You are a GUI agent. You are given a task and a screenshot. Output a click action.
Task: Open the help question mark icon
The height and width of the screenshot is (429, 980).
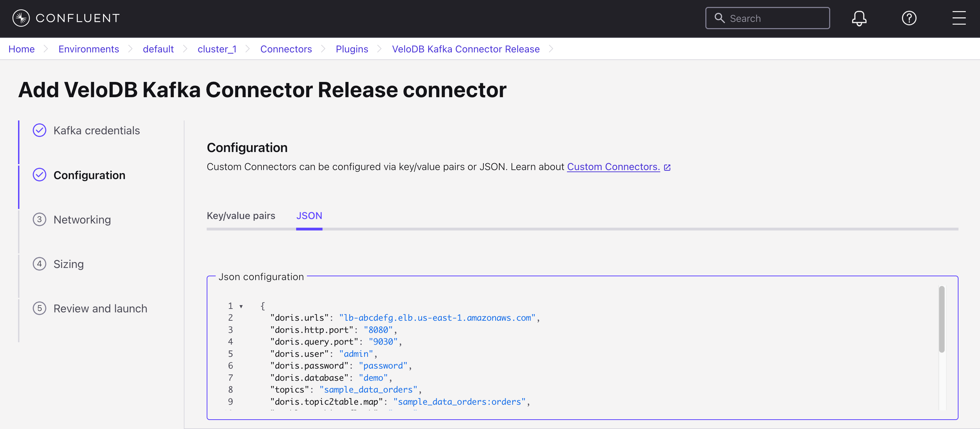click(909, 18)
